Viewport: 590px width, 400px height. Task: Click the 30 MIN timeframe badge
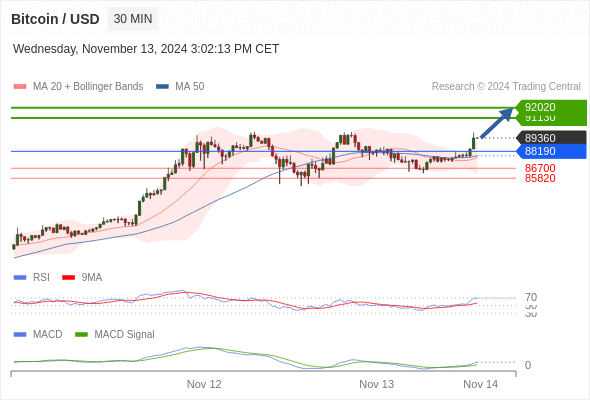coord(133,19)
